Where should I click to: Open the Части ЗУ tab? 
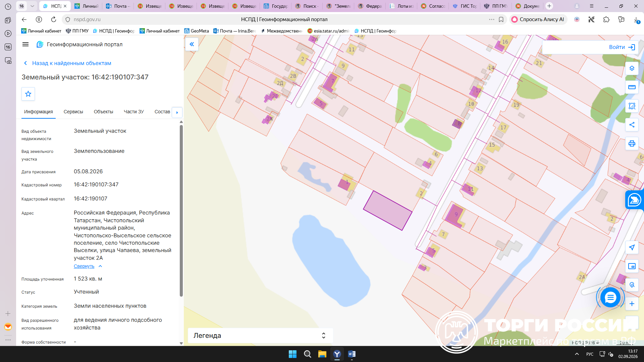133,112
